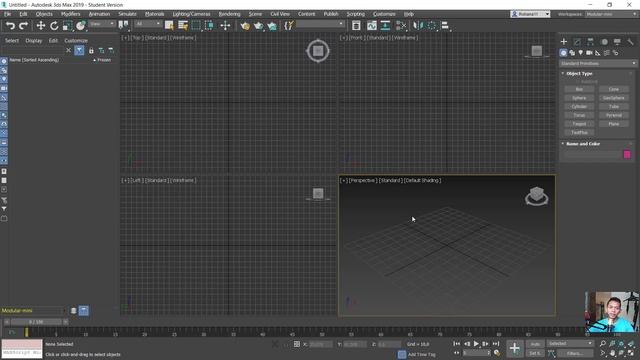Click the Box primitive button
The image size is (640, 360).
579,89
